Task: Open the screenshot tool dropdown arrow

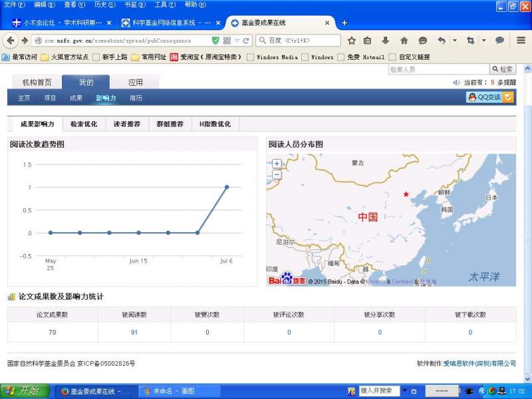Action: (483, 41)
